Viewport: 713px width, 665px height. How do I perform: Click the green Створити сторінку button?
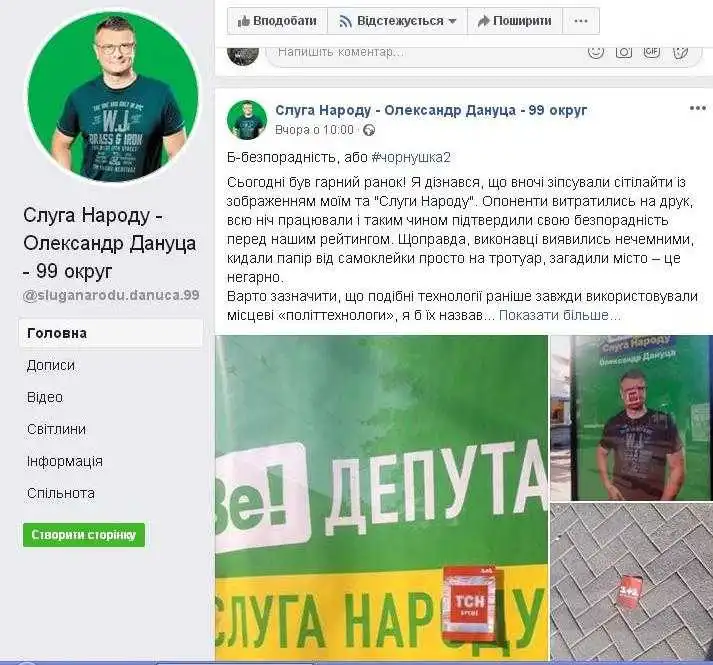(x=84, y=535)
